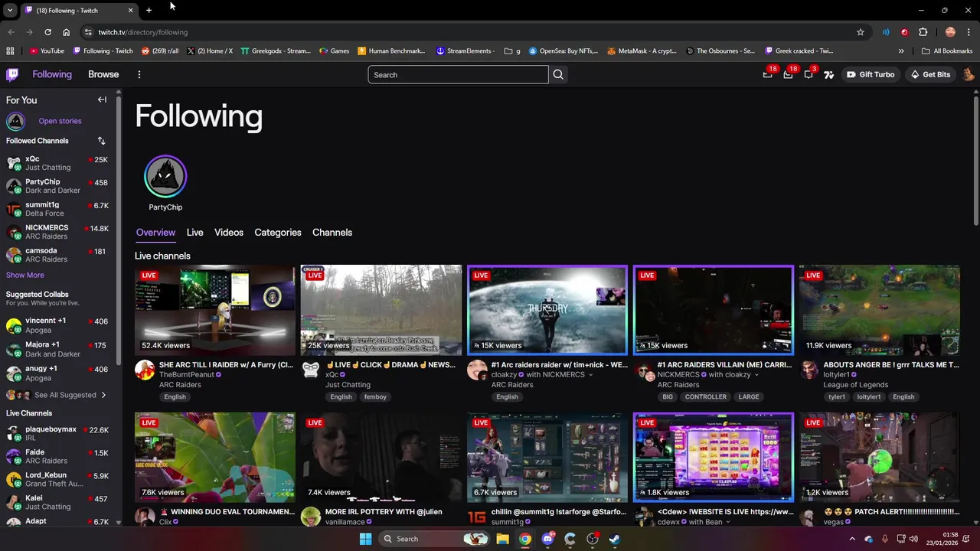Bookmark this page with the star icon
Image resolution: width=980 pixels, height=551 pixels.
pos(861,32)
